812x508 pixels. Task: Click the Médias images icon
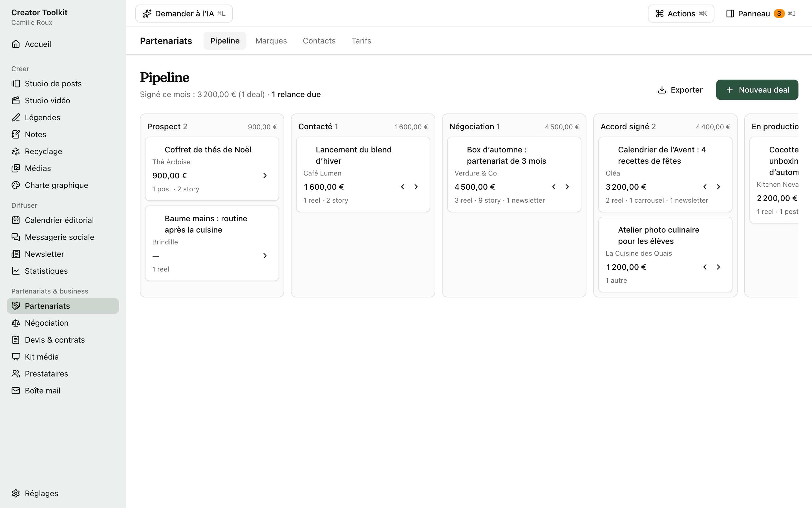coord(16,168)
